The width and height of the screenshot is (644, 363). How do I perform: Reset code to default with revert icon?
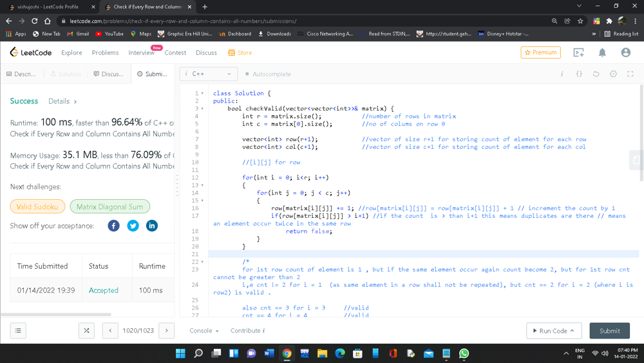596,74
